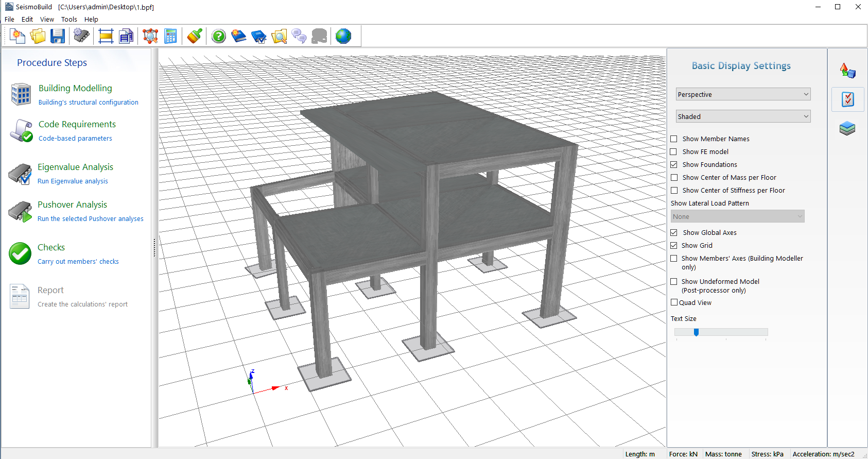Open the Perspective view dropdown
The width and height of the screenshot is (868, 459).
[x=743, y=94]
